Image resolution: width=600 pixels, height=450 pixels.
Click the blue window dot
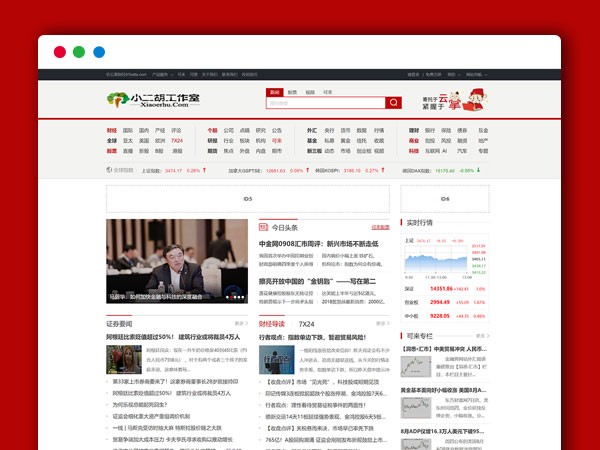click(99, 52)
